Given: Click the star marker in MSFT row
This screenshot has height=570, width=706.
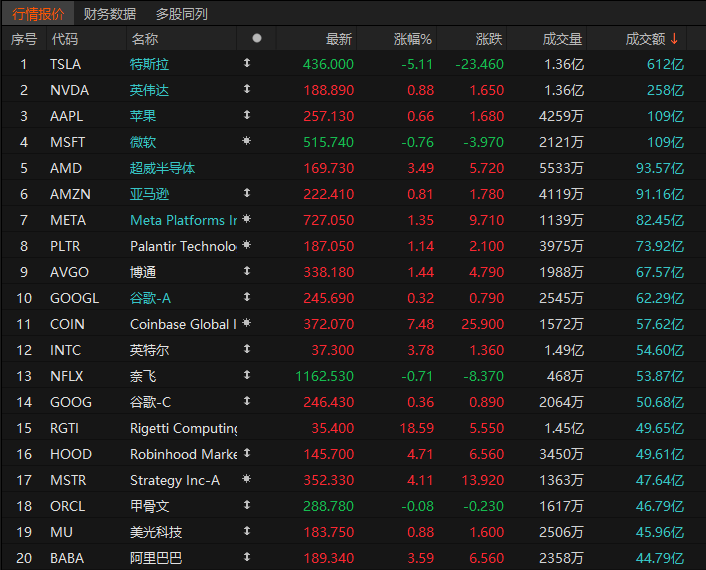Looking at the screenshot, I should 246,141.
